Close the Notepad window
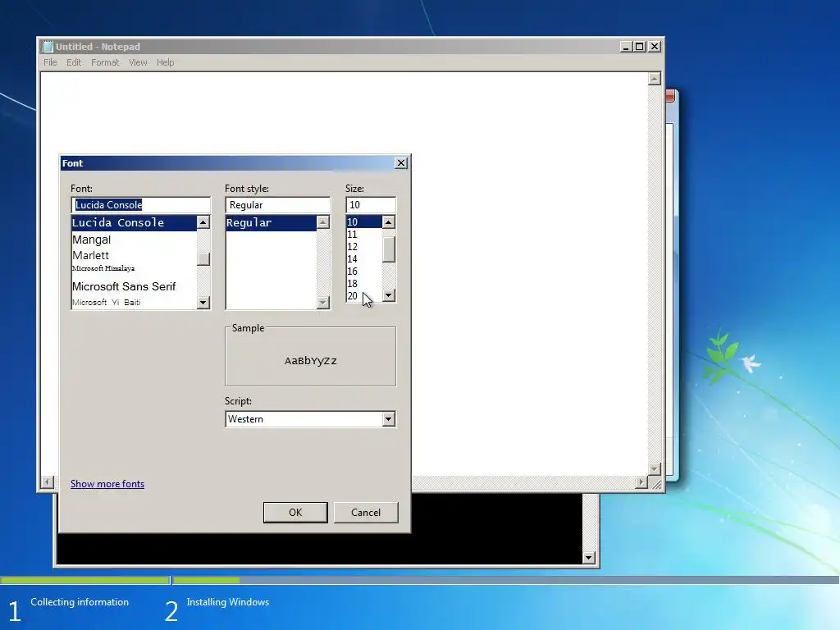 point(654,47)
